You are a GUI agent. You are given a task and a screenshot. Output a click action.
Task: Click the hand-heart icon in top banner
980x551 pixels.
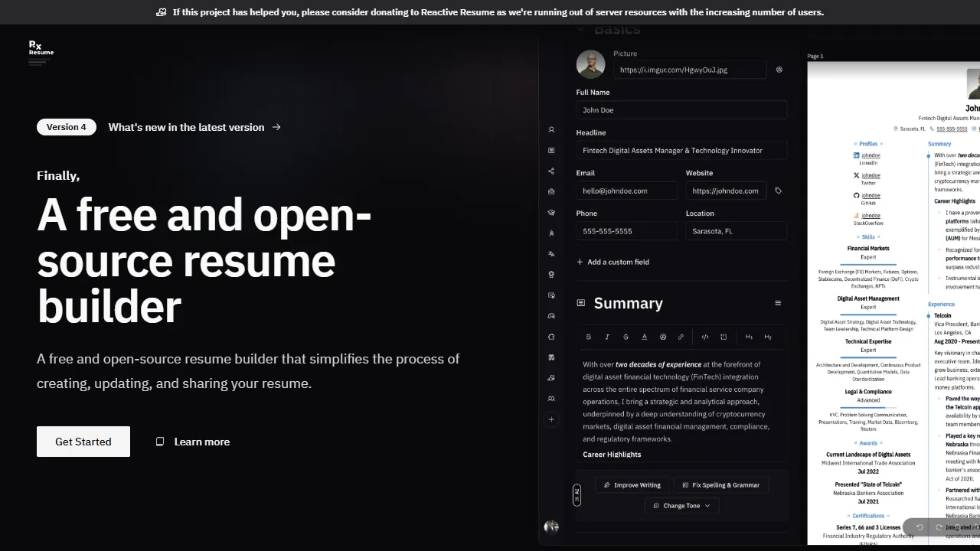[x=161, y=12]
